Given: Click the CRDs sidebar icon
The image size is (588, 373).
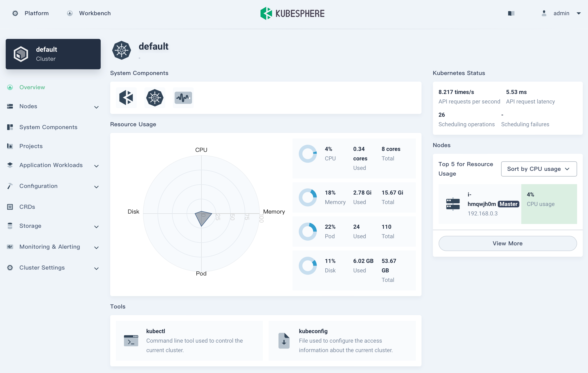Looking at the screenshot, I should pyautogui.click(x=10, y=207).
